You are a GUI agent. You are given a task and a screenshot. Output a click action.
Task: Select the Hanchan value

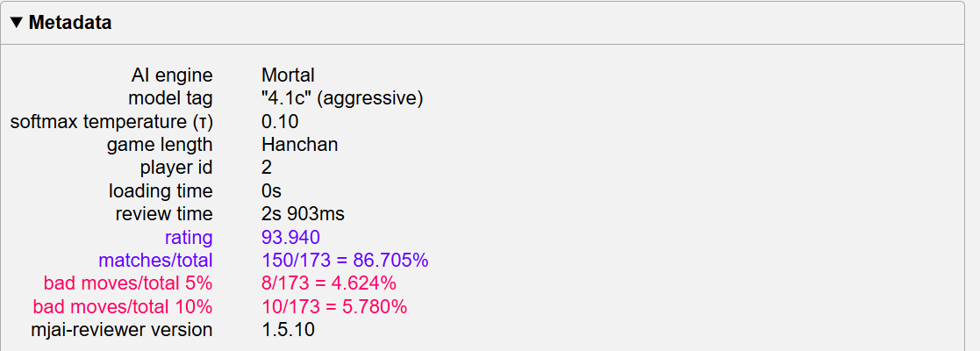300,145
